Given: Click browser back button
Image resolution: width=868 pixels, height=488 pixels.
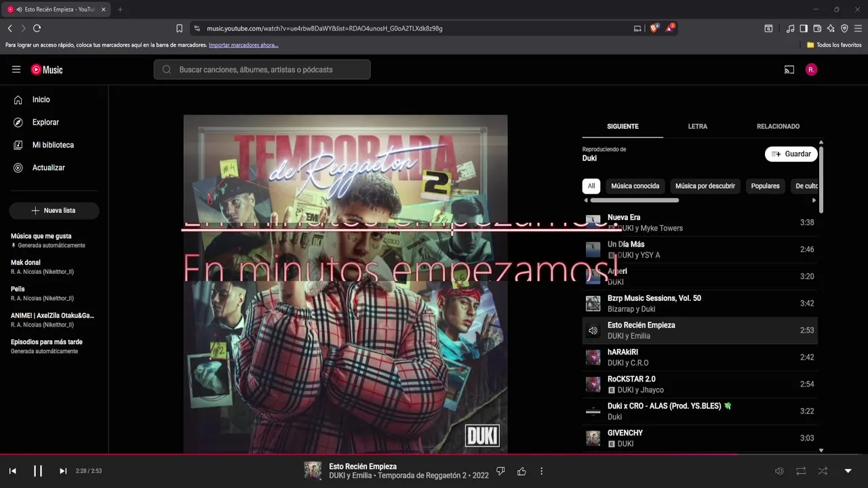Looking at the screenshot, I should pos(9,28).
